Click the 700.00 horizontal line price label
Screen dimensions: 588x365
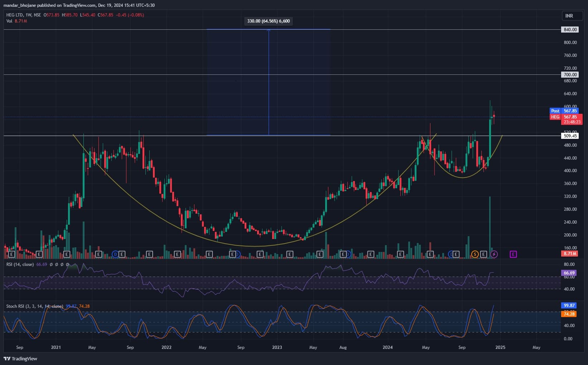tap(570, 74)
